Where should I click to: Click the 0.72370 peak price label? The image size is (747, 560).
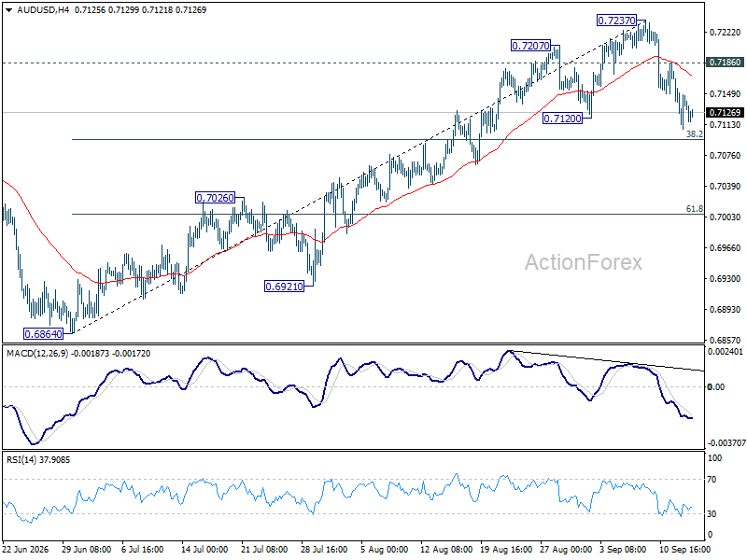(616, 21)
